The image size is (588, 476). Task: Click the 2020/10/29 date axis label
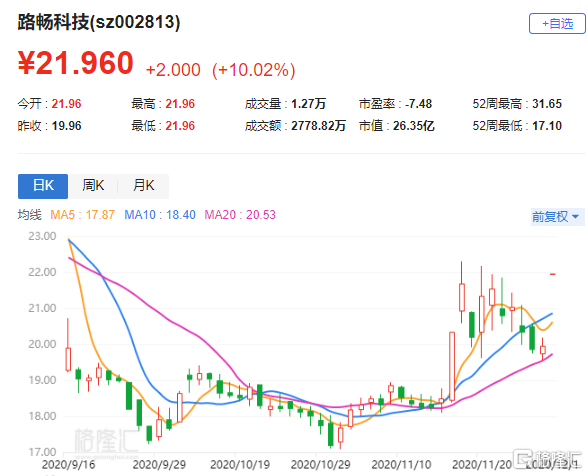(321, 465)
